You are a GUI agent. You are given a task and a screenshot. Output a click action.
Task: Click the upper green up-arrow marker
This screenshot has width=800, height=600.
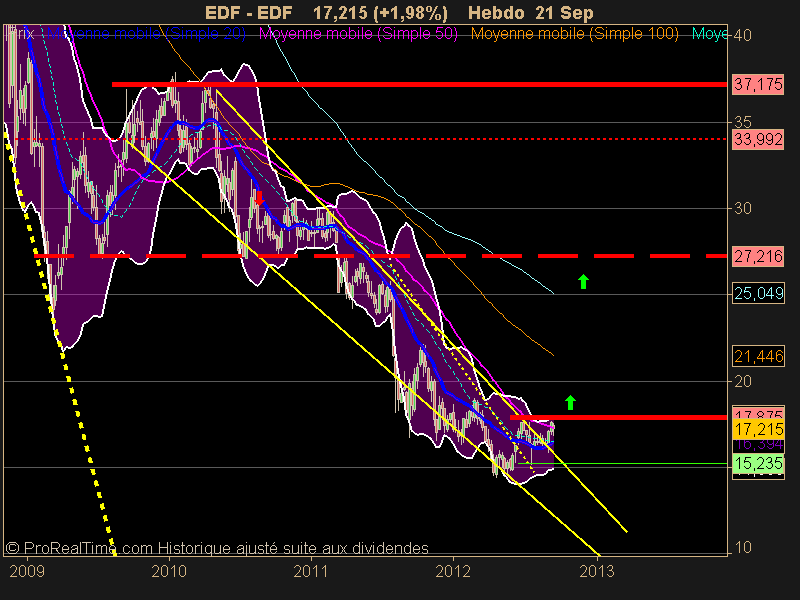pyautogui.click(x=583, y=282)
